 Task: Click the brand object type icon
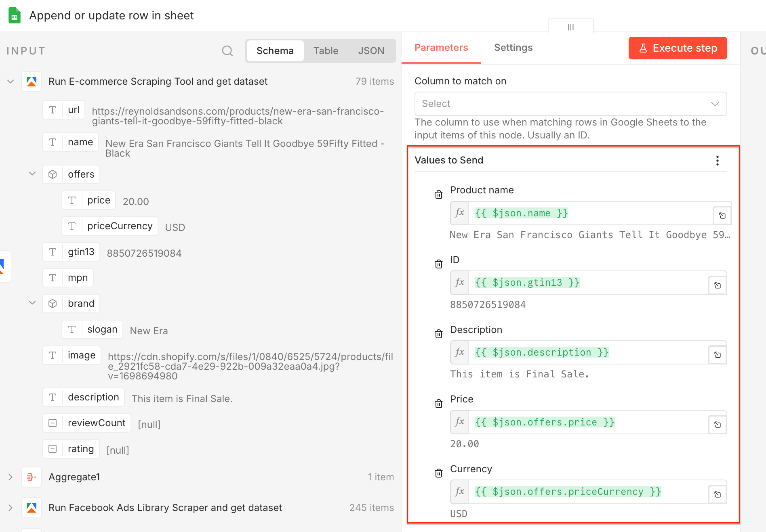[53, 304]
